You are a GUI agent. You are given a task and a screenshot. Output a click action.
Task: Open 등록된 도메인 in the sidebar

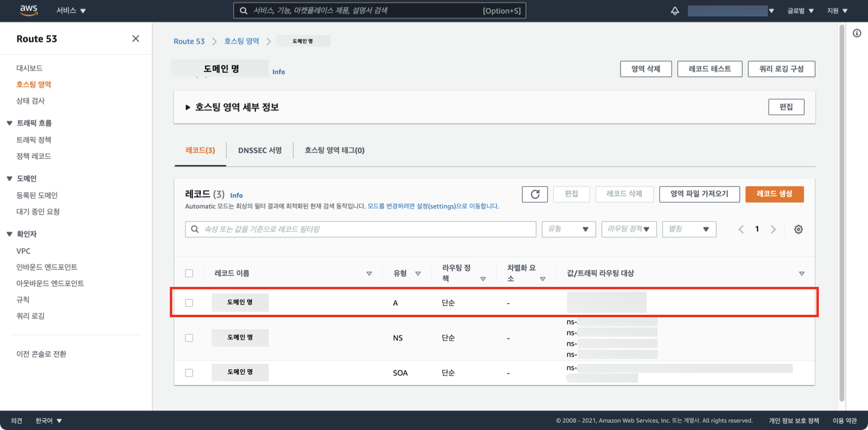(x=37, y=196)
